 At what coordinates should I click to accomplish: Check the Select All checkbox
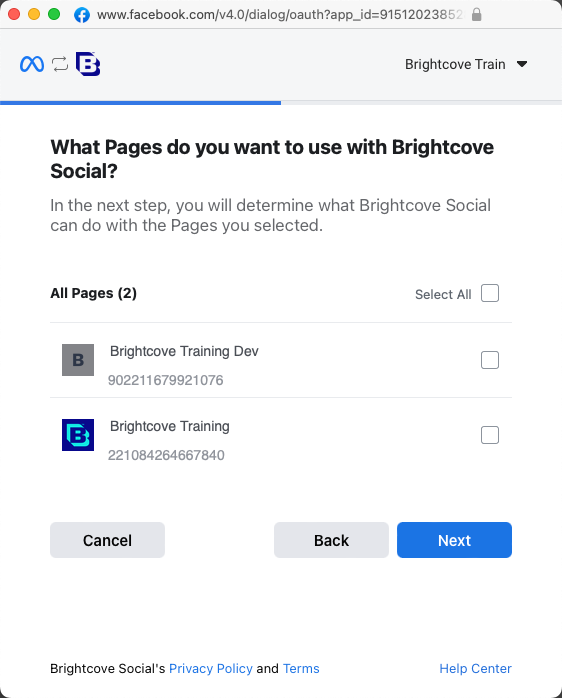(490, 293)
